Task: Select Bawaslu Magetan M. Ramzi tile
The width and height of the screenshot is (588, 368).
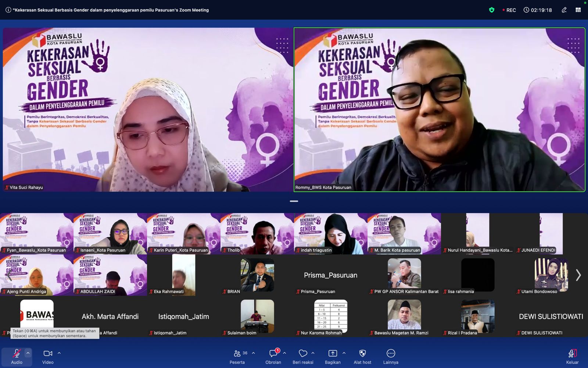Action: [404, 316]
